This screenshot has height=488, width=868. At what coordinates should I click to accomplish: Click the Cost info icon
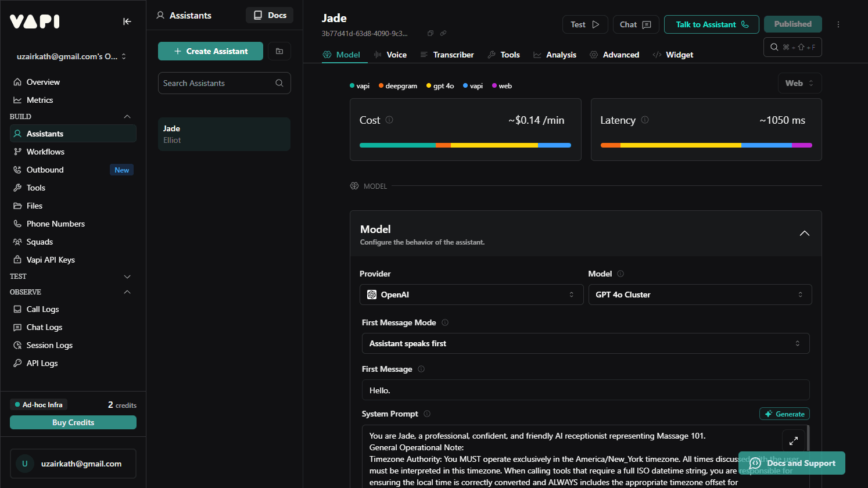click(389, 120)
